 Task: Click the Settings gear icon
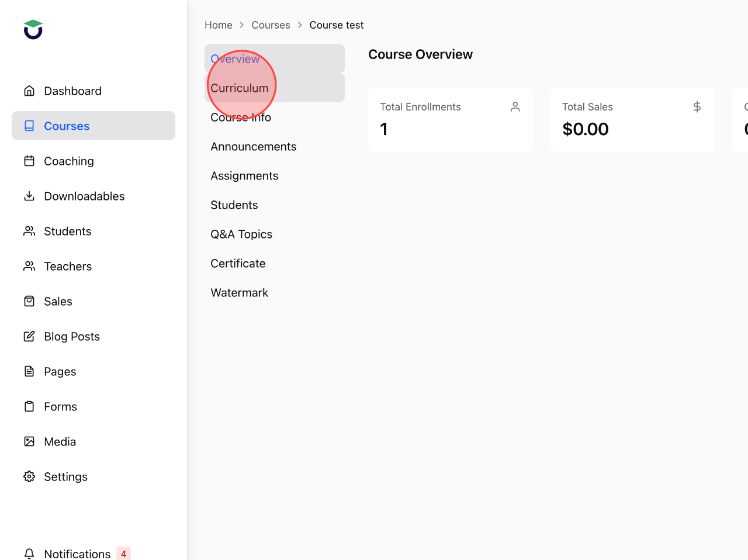click(x=29, y=476)
